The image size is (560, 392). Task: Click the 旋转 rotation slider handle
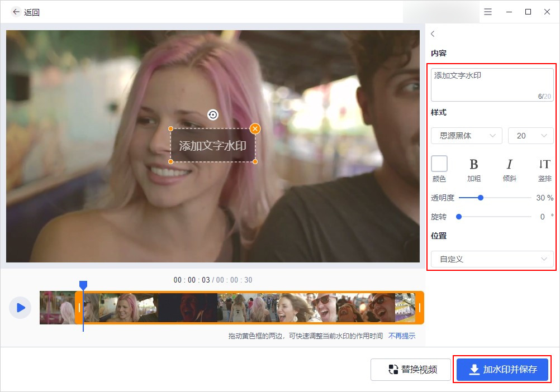(459, 217)
